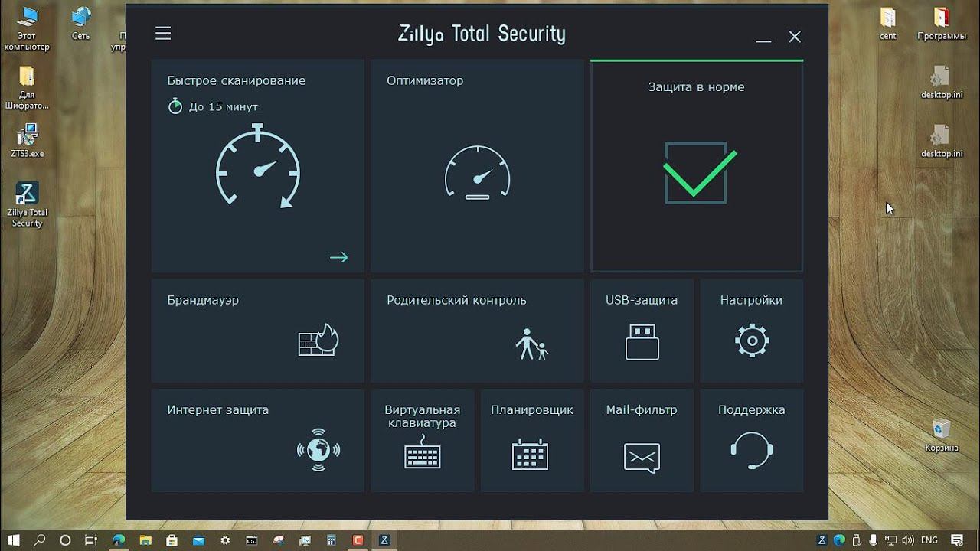Screen dimensions: 980x551
Task: Open the Планировщик calendar icon
Action: [530, 454]
